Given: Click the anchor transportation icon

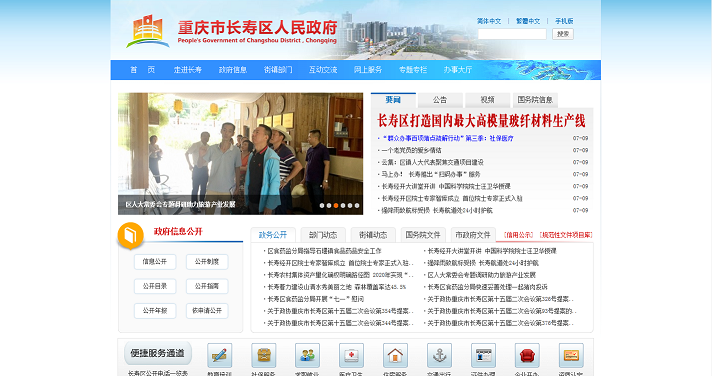Looking at the screenshot, I should click(439, 355).
